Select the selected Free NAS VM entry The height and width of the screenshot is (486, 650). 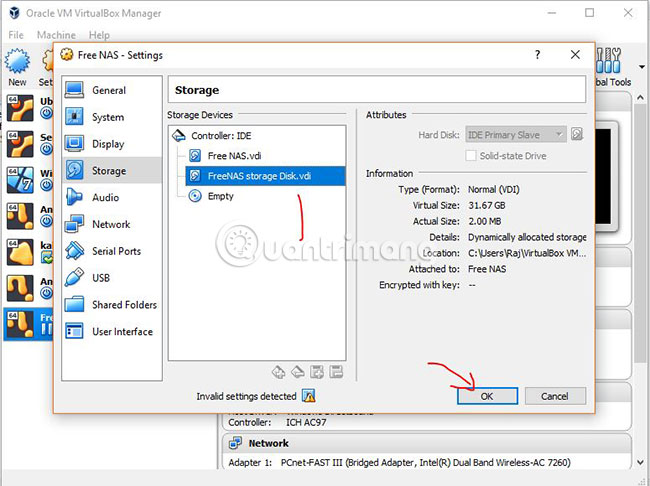29,324
